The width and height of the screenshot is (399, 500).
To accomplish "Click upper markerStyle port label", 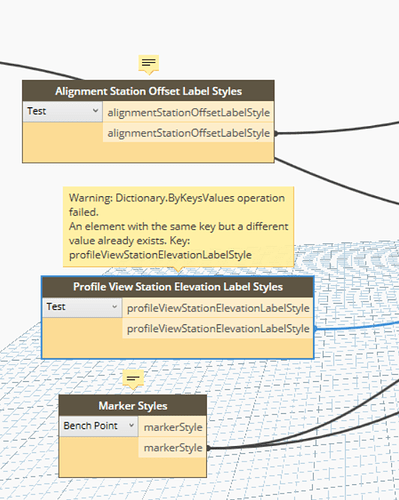I will coord(173,427).
